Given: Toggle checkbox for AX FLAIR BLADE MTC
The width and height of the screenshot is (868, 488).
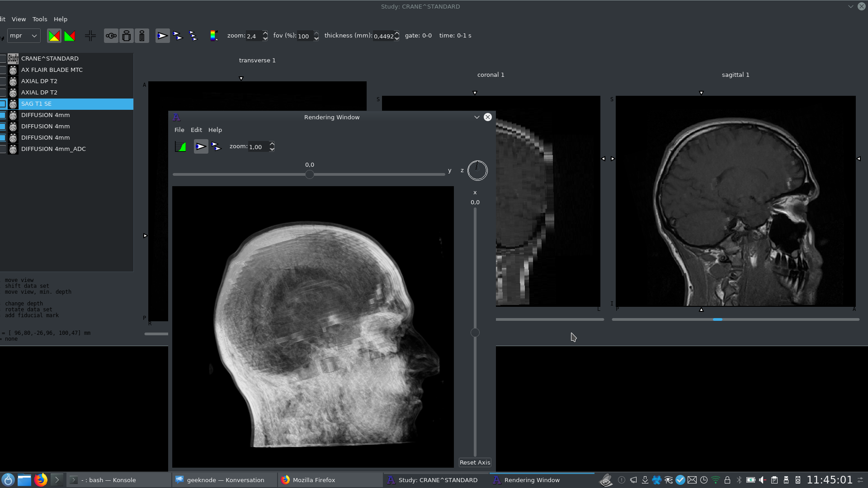Looking at the screenshot, I should [x=3, y=70].
